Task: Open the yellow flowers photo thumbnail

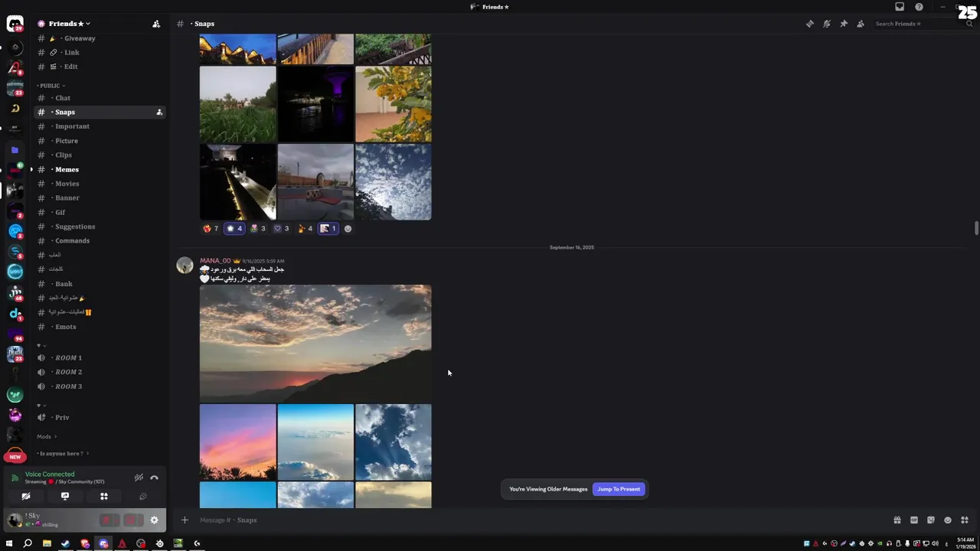Action: (x=394, y=104)
